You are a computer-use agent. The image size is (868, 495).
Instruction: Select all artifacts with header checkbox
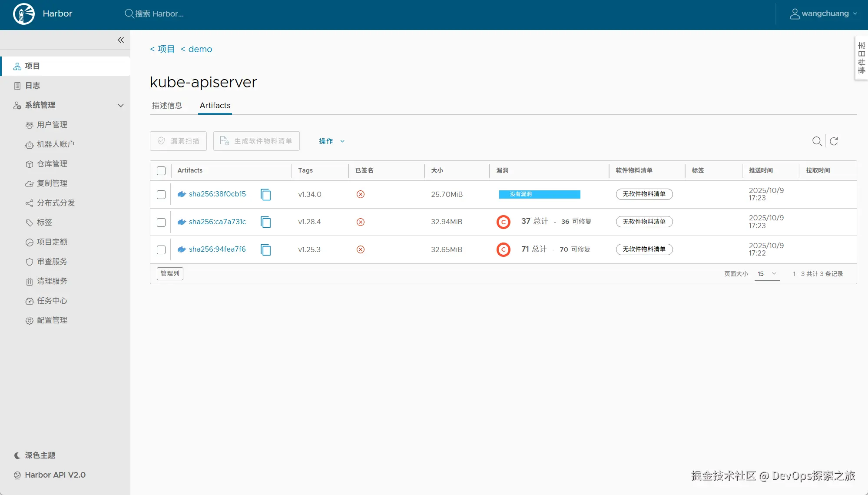point(161,171)
